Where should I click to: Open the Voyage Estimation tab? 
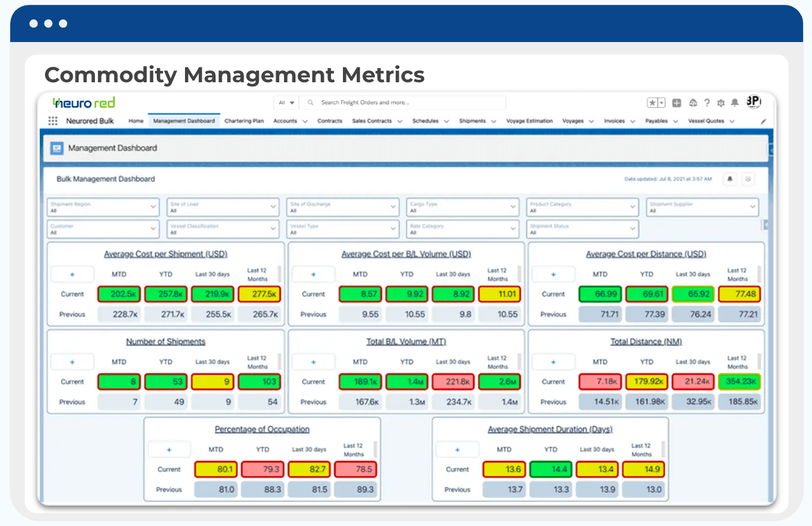pos(529,121)
